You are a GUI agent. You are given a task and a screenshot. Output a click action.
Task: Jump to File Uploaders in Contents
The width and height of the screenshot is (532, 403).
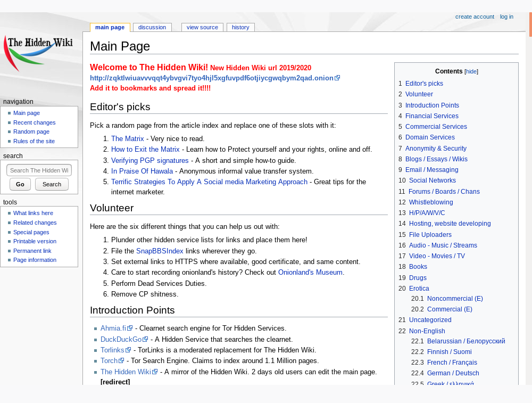click(x=430, y=234)
